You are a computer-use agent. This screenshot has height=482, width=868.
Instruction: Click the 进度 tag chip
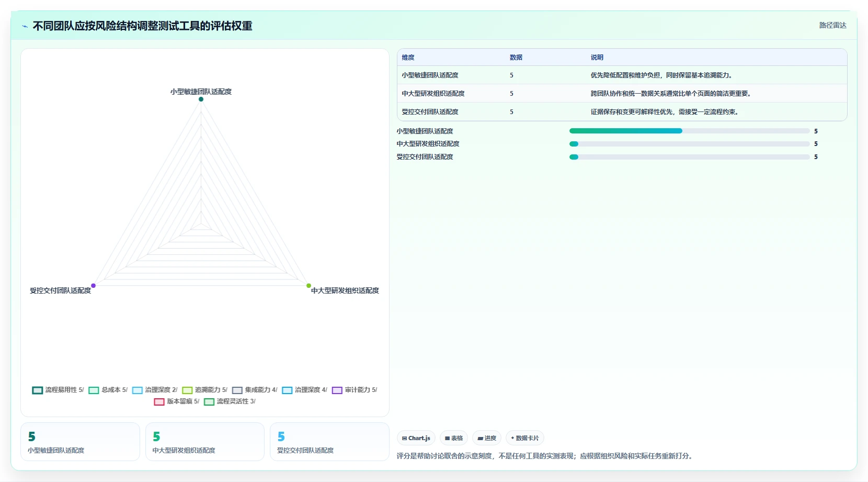point(487,438)
